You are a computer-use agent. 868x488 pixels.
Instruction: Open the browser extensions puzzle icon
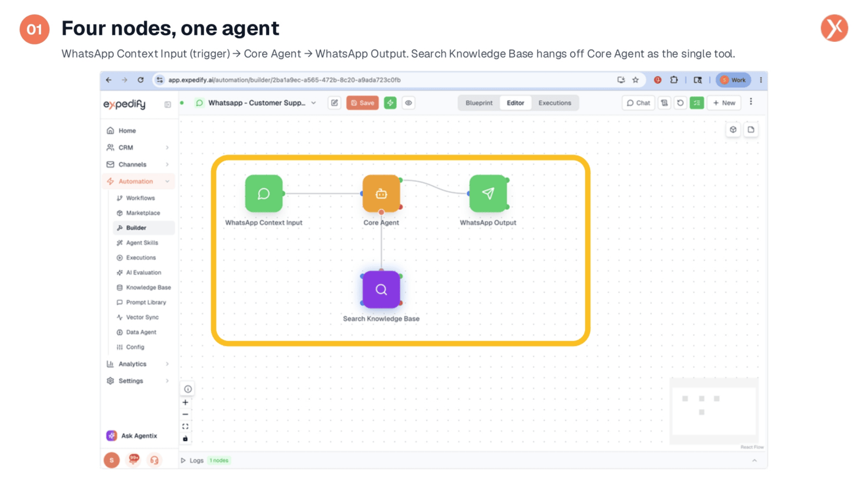point(674,80)
